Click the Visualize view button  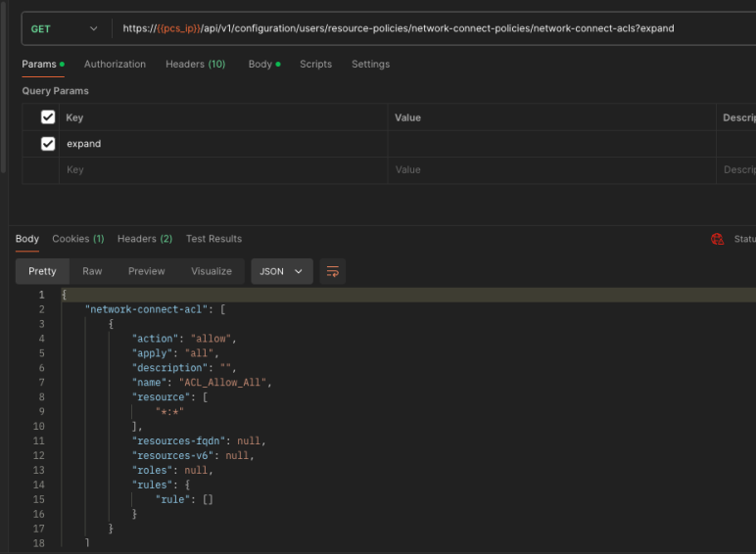pyautogui.click(x=211, y=271)
